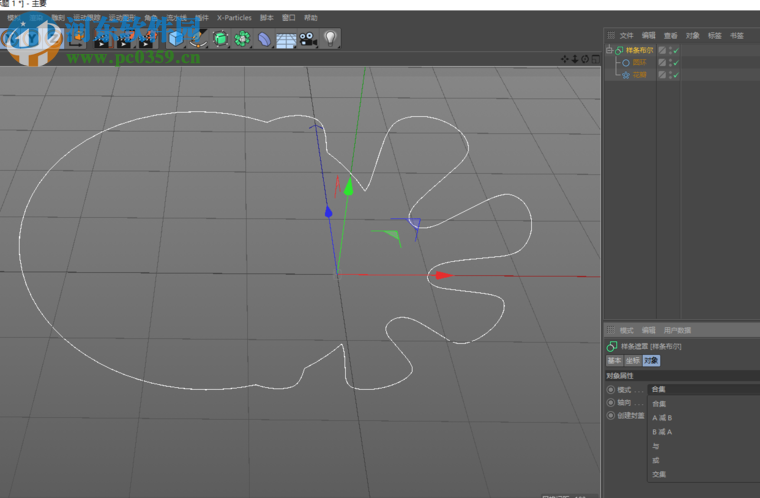Screen dimensions: 760x498
Task: Open the X-Particles menu
Action: (x=236, y=18)
